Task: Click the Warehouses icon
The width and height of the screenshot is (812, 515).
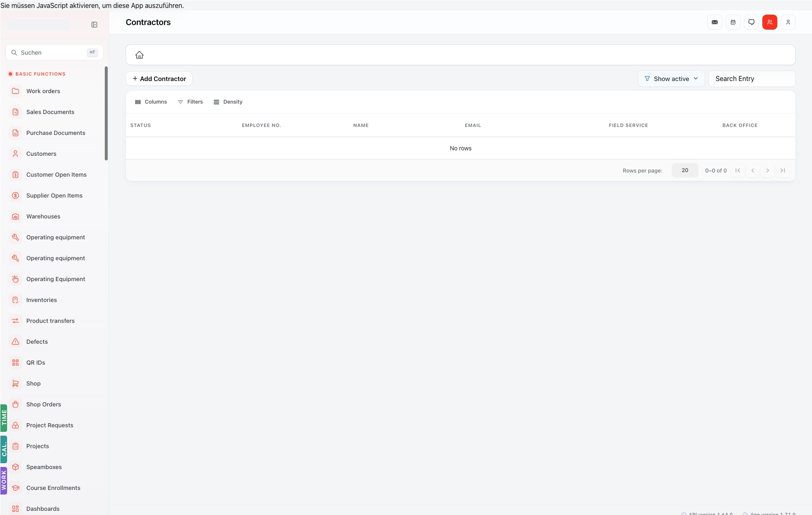Action: (15, 216)
